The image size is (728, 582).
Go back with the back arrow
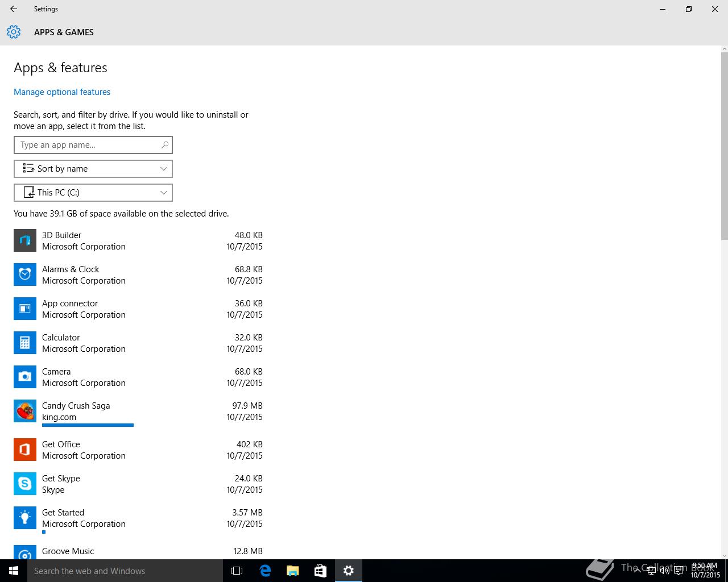click(x=14, y=9)
